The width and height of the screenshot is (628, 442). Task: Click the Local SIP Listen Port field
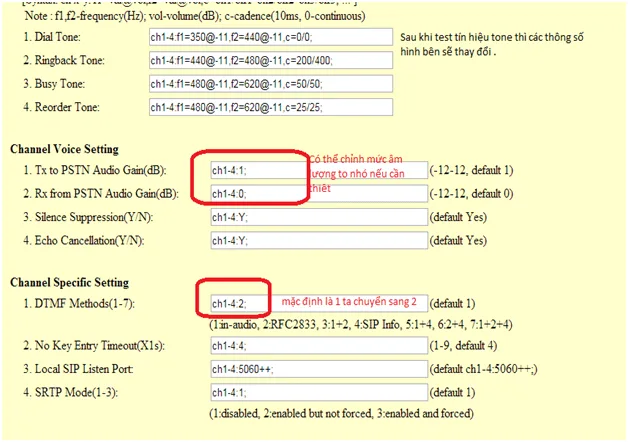[x=319, y=369]
